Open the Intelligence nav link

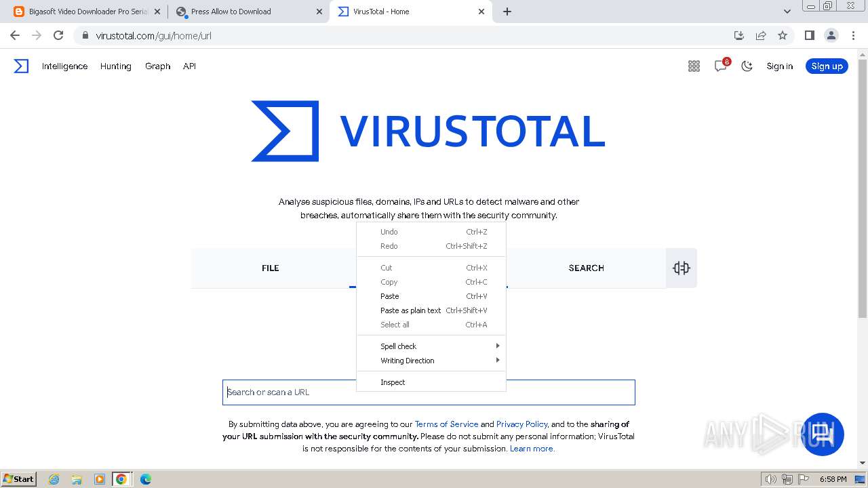[x=64, y=66]
